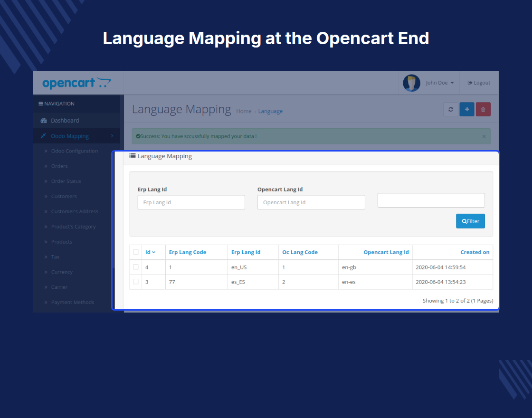
Task: Open the John Doe user dropdown
Action: (440, 83)
